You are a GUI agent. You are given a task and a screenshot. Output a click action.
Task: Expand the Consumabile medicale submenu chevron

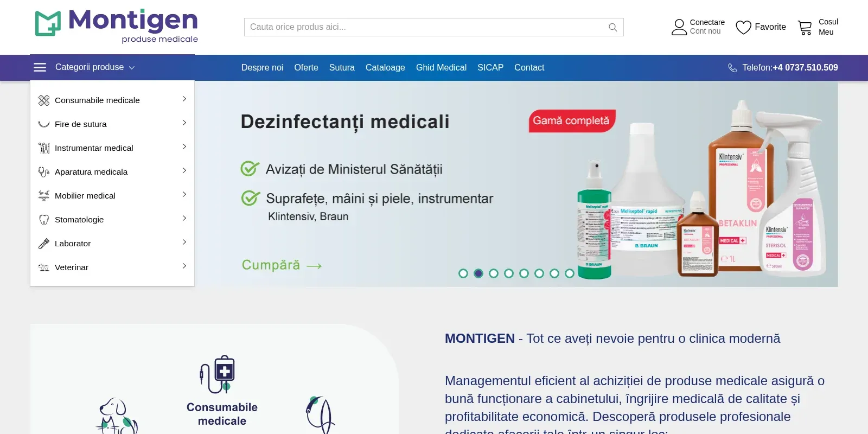click(184, 99)
